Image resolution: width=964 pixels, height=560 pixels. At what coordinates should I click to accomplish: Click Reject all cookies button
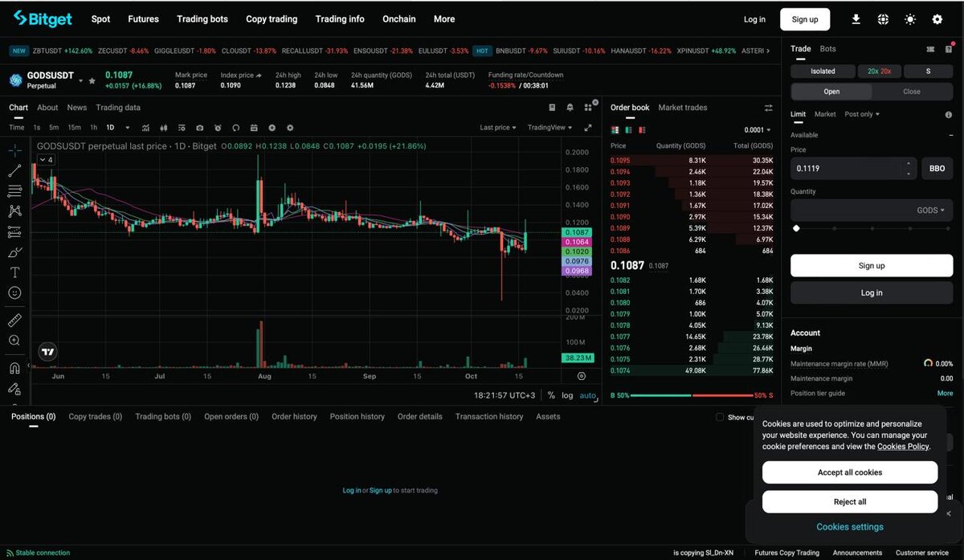(850, 502)
